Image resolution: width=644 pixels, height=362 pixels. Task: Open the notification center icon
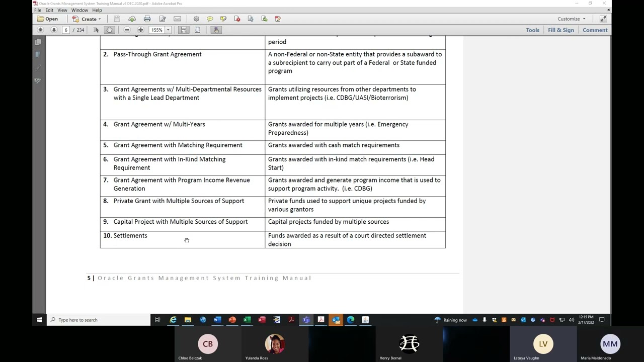pos(601,320)
